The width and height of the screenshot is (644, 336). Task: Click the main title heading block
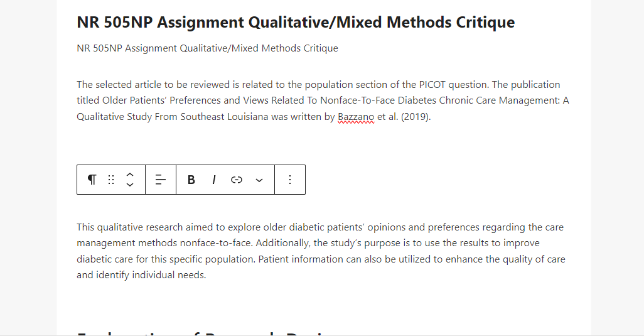(x=296, y=22)
